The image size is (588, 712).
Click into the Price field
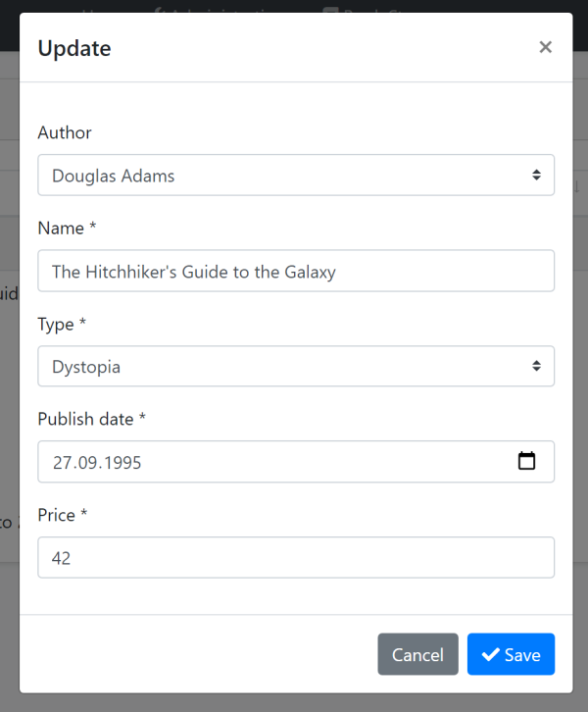(x=294, y=557)
